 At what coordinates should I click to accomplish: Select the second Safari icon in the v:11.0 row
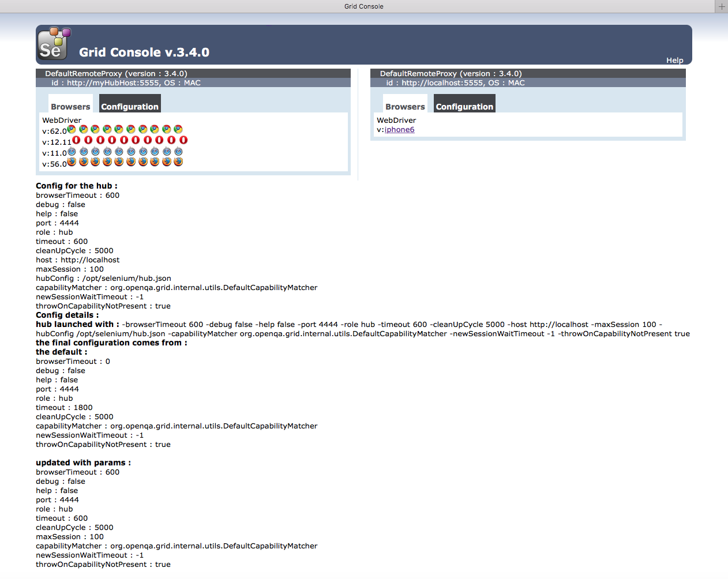point(84,151)
